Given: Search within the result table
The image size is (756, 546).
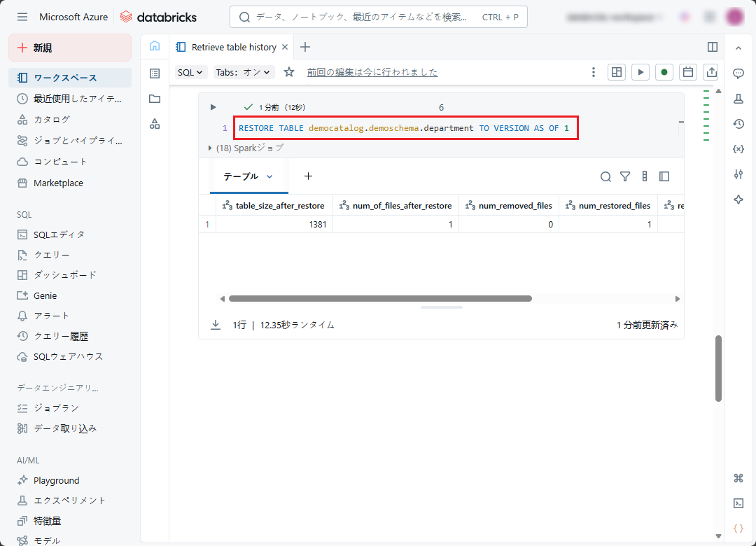Looking at the screenshot, I should click(605, 176).
